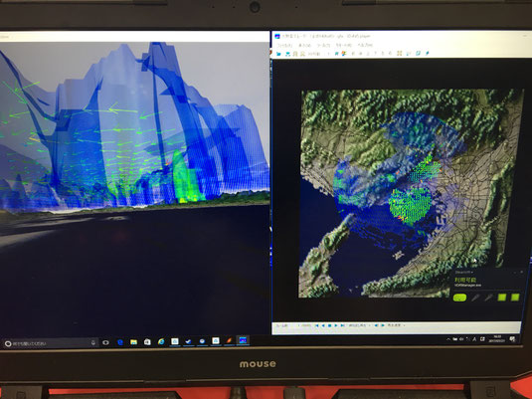Screen dimensions: 532x399
Task: Jump to last frame in playback bar
Action: [x=342, y=325]
